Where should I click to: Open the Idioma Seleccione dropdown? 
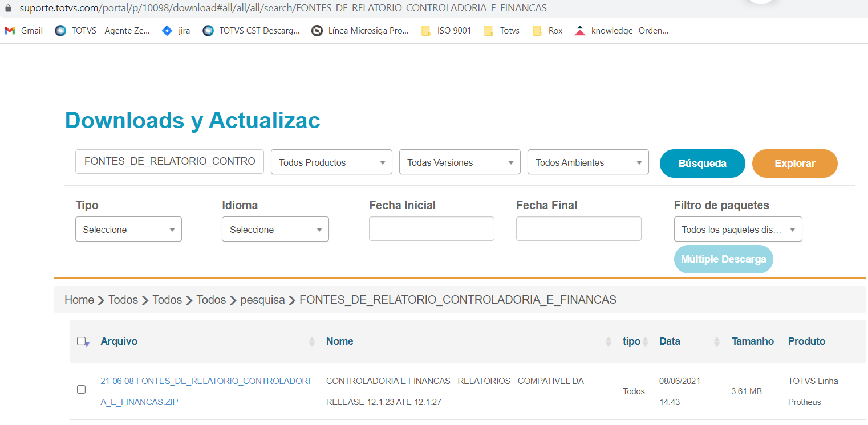(x=275, y=229)
